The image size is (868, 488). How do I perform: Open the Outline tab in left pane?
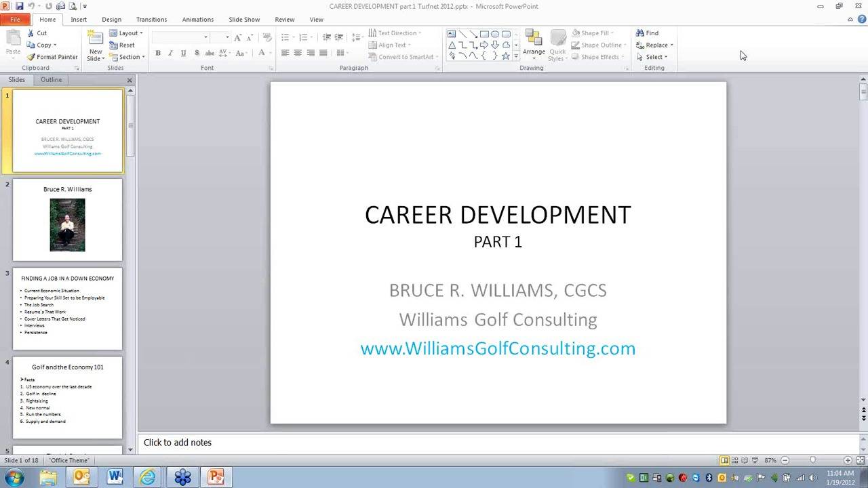click(x=51, y=79)
